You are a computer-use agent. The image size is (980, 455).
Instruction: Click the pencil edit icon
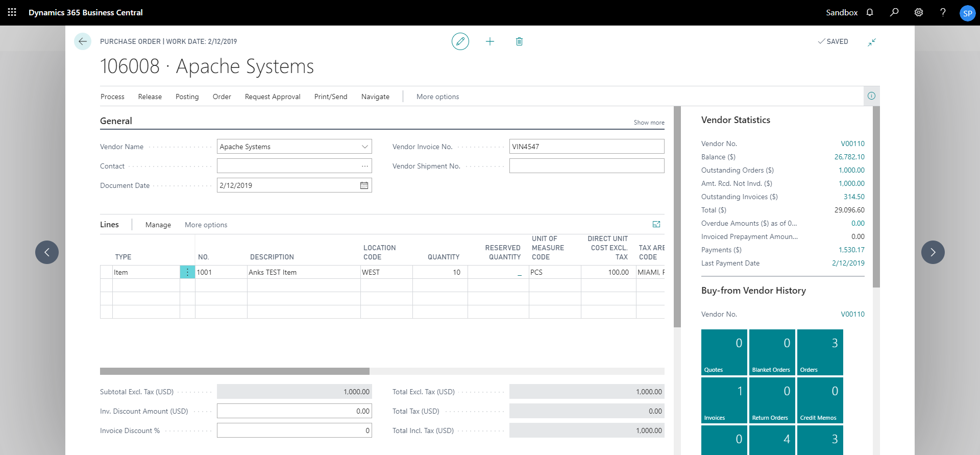coord(460,41)
